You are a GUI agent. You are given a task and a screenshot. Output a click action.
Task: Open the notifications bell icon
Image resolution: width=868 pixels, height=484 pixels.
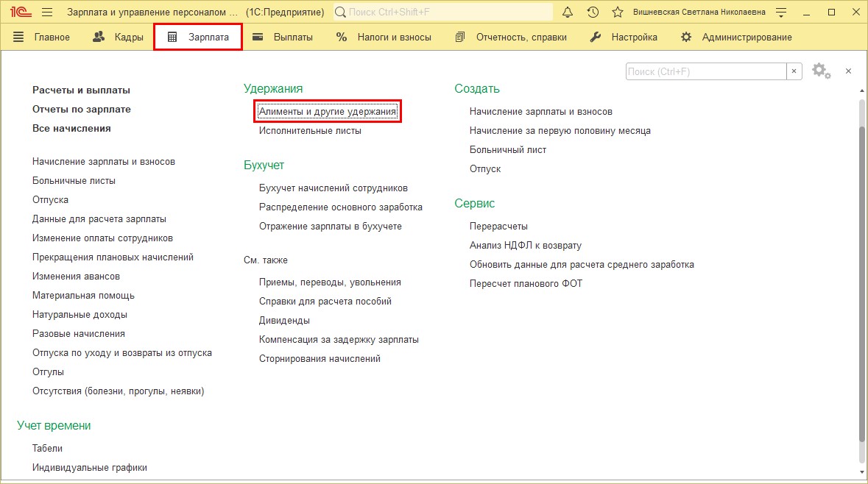[x=568, y=13]
